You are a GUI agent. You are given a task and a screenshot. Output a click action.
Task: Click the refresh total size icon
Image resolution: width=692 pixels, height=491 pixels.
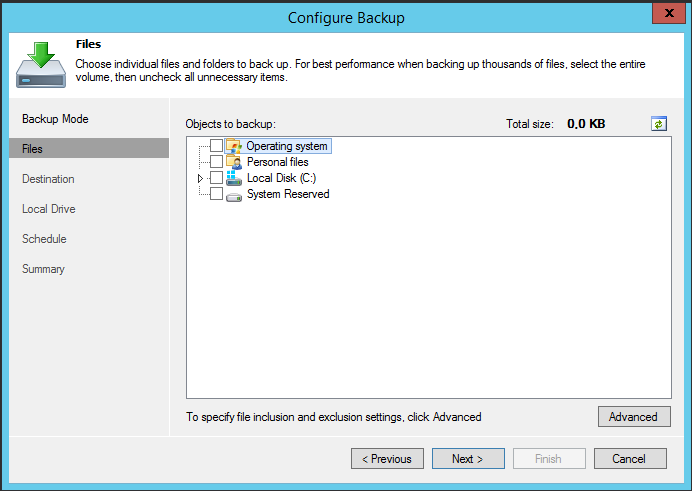pos(658,124)
